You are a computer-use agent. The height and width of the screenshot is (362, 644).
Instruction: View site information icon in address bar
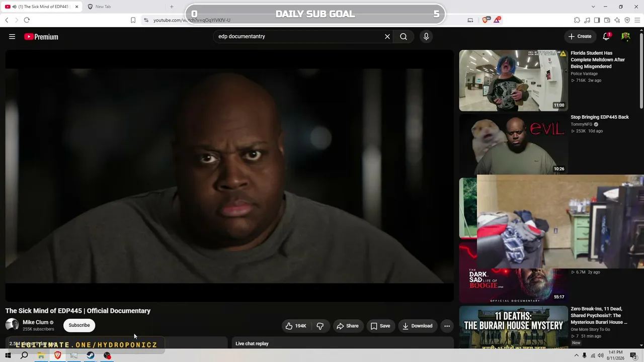click(146, 20)
